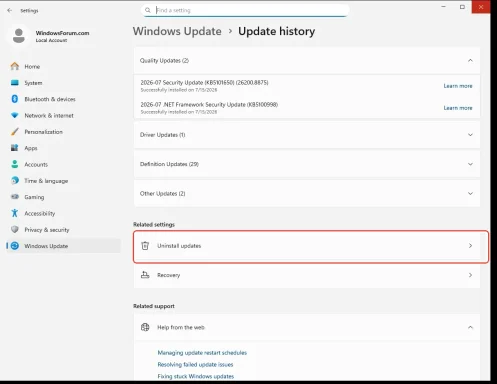Open Home in the sidebar
497x384 pixels.
point(63,66)
